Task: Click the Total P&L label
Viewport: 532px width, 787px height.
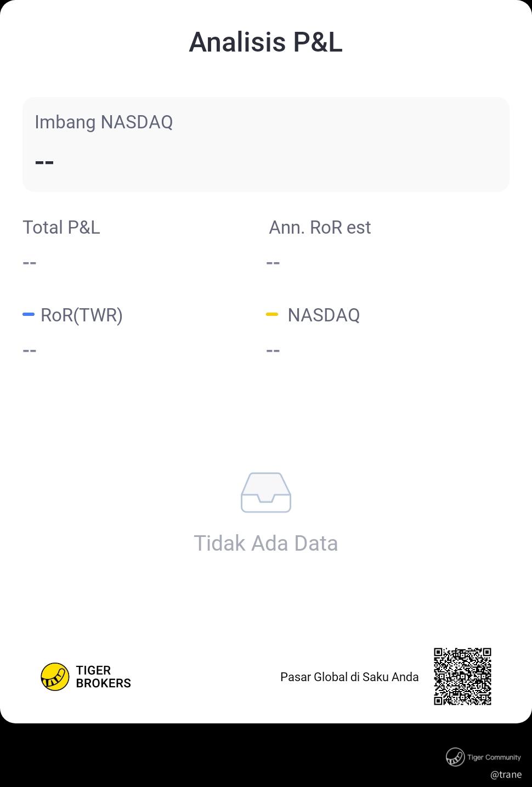Action: click(x=61, y=227)
